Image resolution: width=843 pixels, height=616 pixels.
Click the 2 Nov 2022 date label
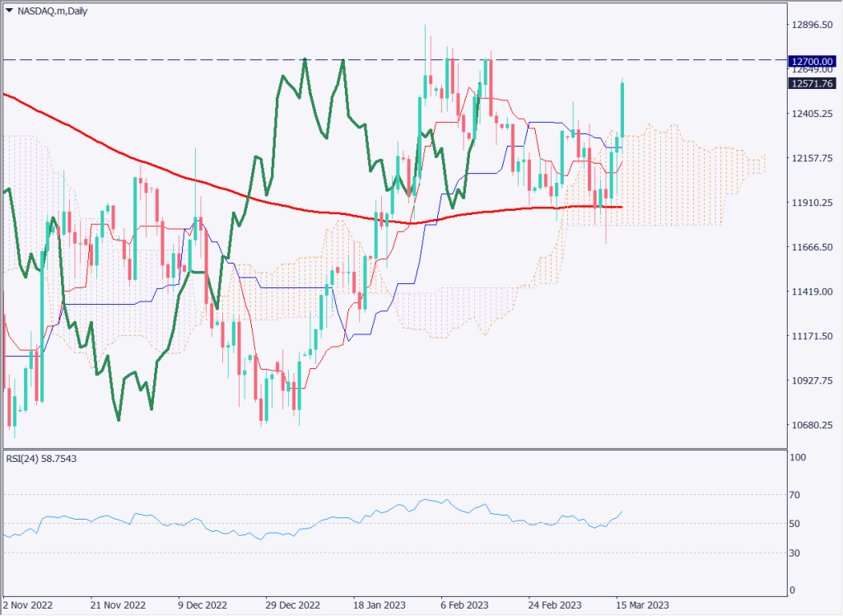[30, 604]
